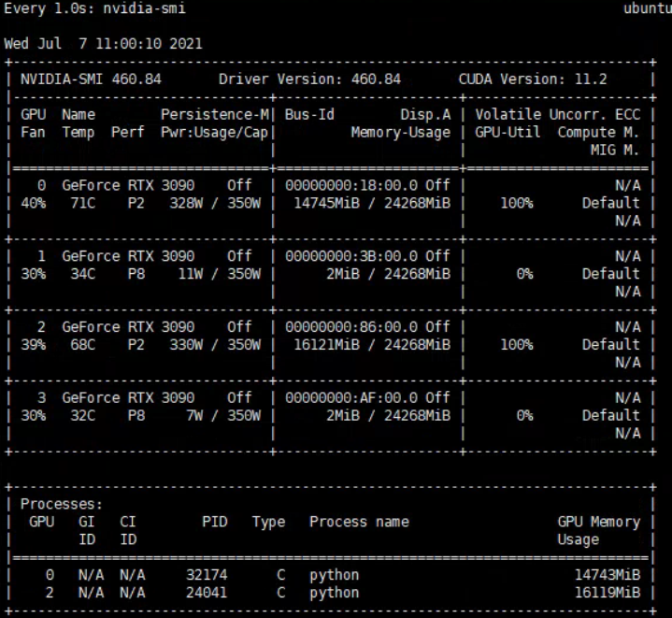The image size is (672, 618).
Task: Click the 'NVIDIA-SMI 460.84' version text
Action: (91, 79)
